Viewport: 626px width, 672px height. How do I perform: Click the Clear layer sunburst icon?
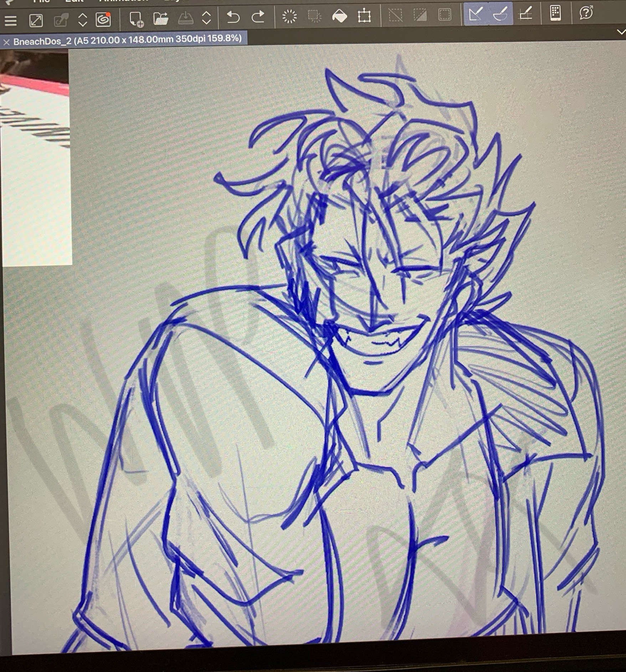click(x=289, y=16)
